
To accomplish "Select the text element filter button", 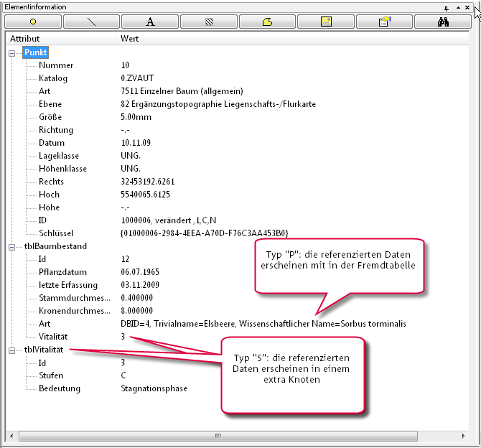I will 150,22.
